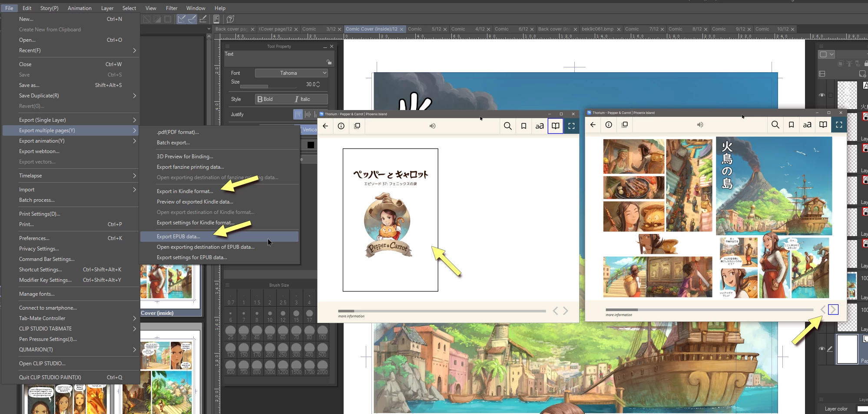Click the open-book icon in right Thorium window
Screen dimensions: 868x414
823,125
